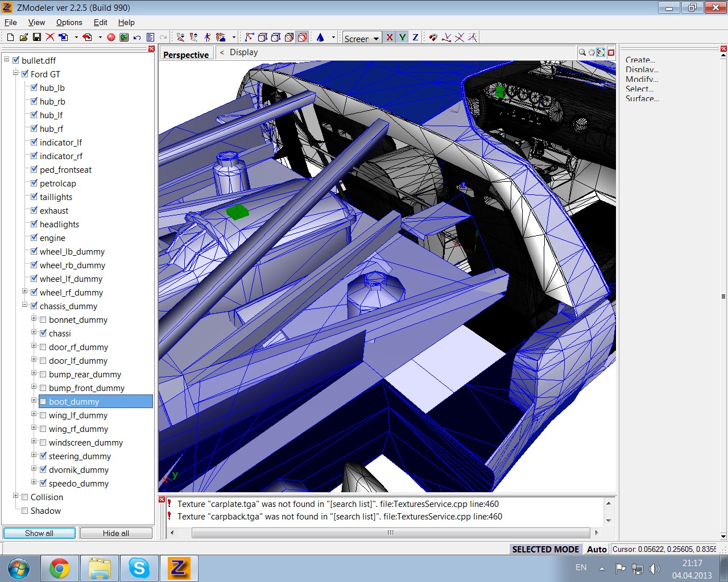The image size is (728, 582).
Task: Uncheck the bullet.dff checkbox
Action: click(16, 60)
